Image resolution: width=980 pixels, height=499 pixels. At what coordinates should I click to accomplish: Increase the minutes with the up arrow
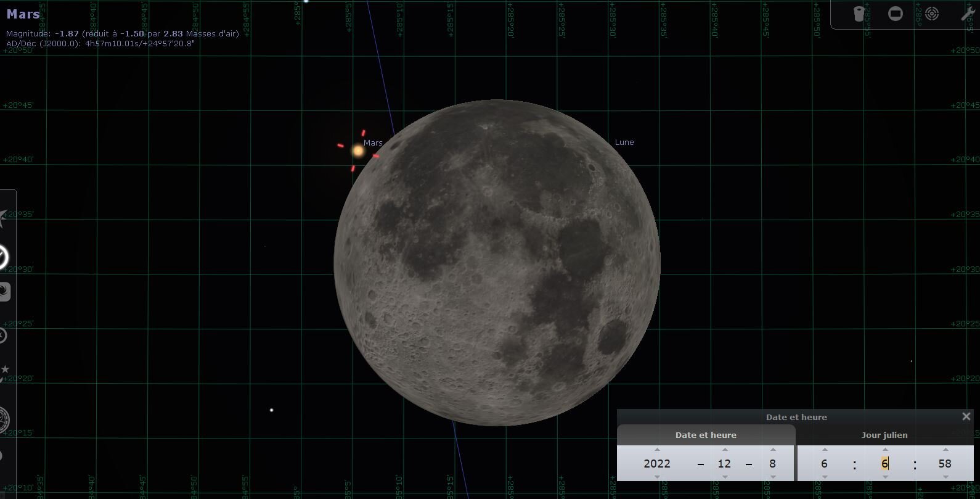tap(885, 450)
